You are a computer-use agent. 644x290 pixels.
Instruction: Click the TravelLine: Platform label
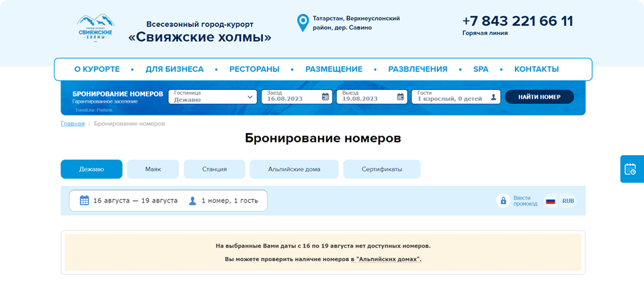coord(93,110)
